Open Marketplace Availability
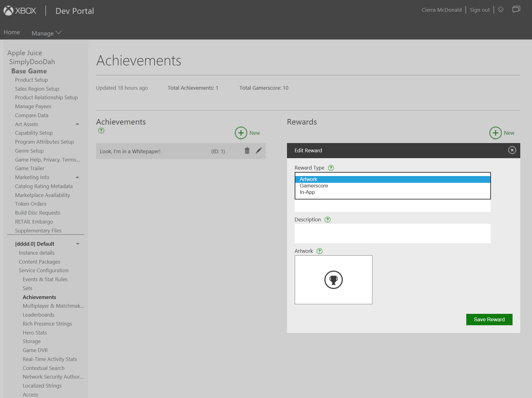This screenshot has height=398, width=532. tap(43, 195)
